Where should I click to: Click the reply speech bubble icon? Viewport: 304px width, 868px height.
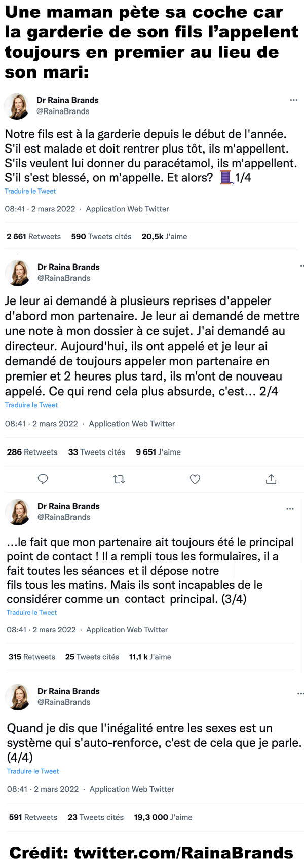coord(43,479)
